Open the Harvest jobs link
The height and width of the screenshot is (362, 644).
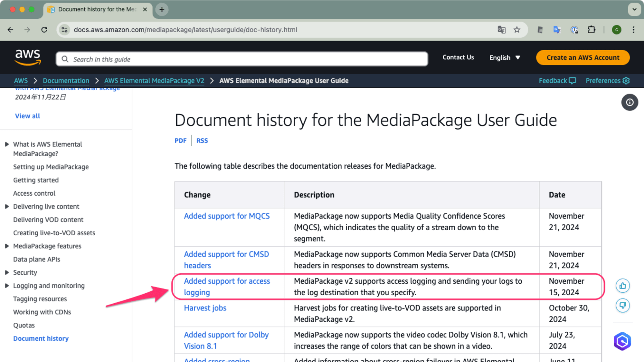point(205,308)
